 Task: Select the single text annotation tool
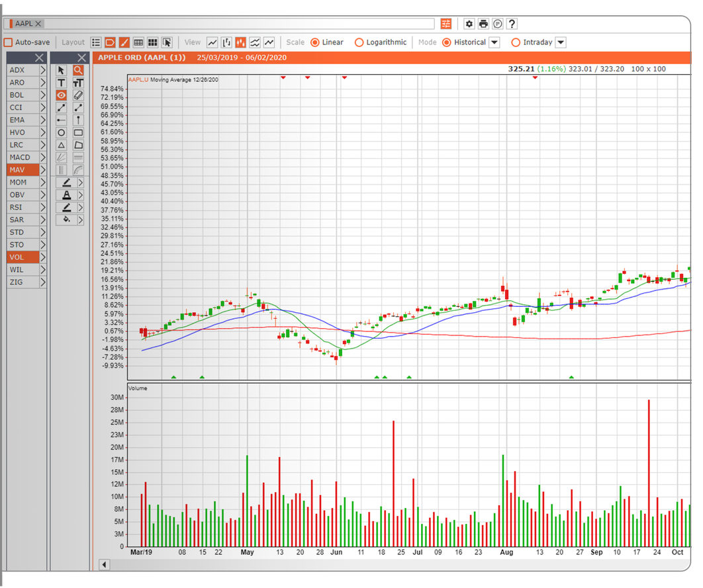tap(62, 83)
